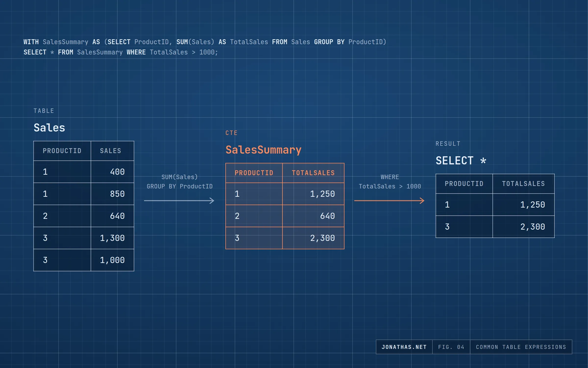This screenshot has width=588, height=368.
Task: Click the Sales table title
Action: coord(49,128)
